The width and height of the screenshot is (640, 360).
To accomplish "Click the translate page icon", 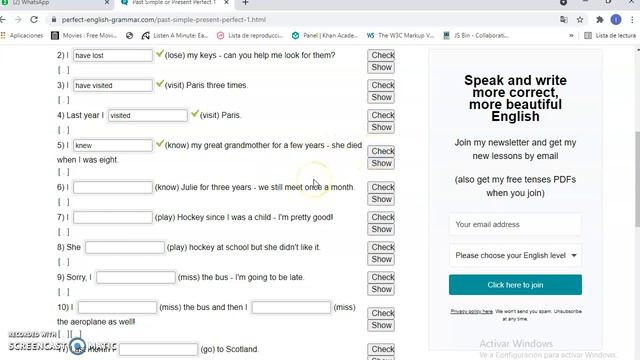I will tap(564, 20).
